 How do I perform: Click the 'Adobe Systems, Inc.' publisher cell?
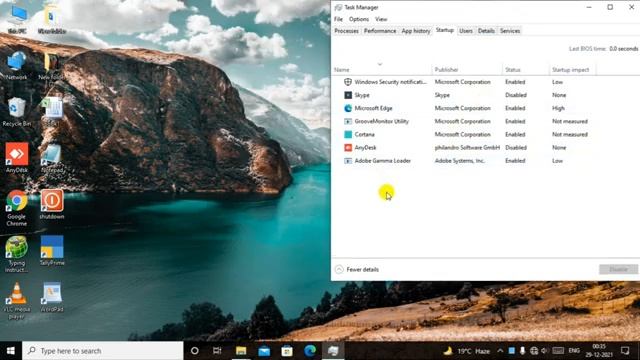(x=460, y=161)
